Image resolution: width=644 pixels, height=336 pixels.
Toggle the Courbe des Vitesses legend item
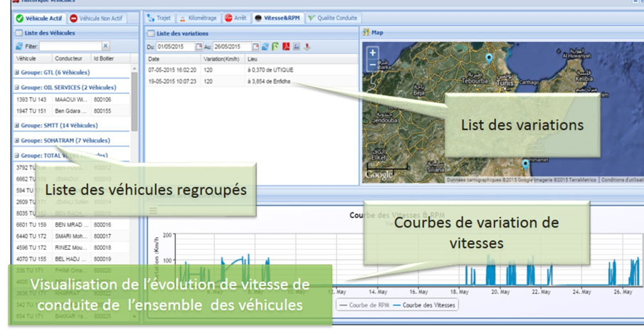[425, 305]
